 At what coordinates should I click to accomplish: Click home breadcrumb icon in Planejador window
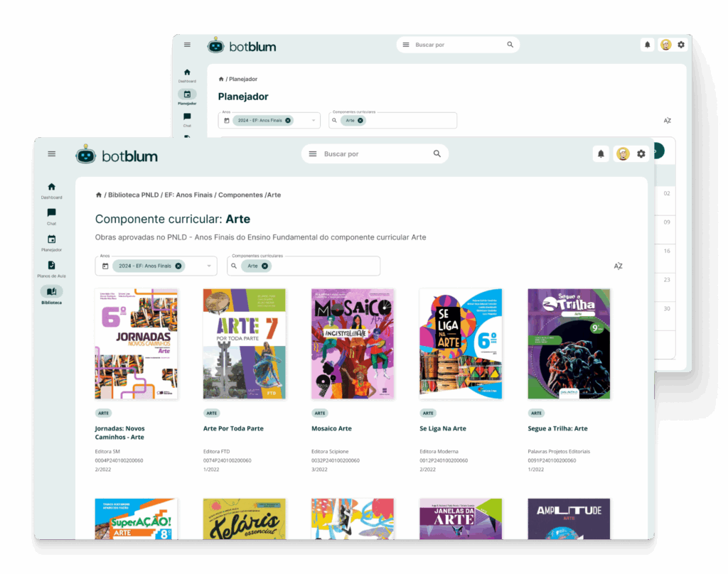pyautogui.click(x=221, y=79)
